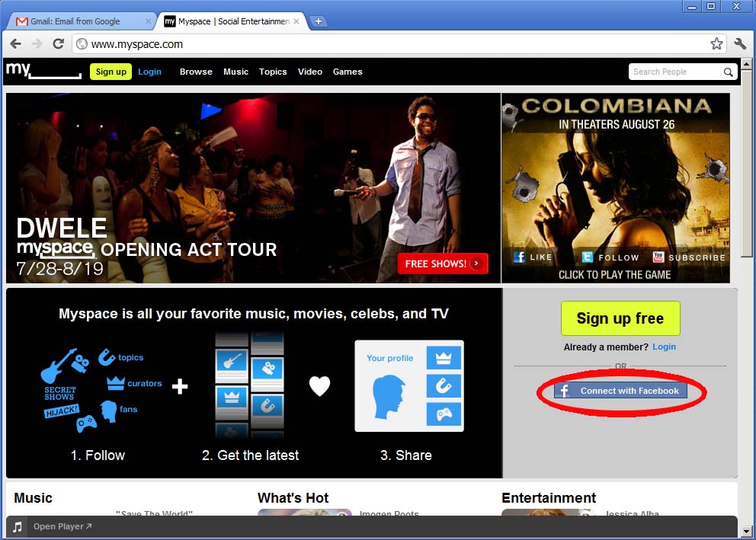Image resolution: width=756 pixels, height=540 pixels.
Task: Click the Dwele Opening Act Tour banner
Action: pyautogui.click(x=254, y=188)
